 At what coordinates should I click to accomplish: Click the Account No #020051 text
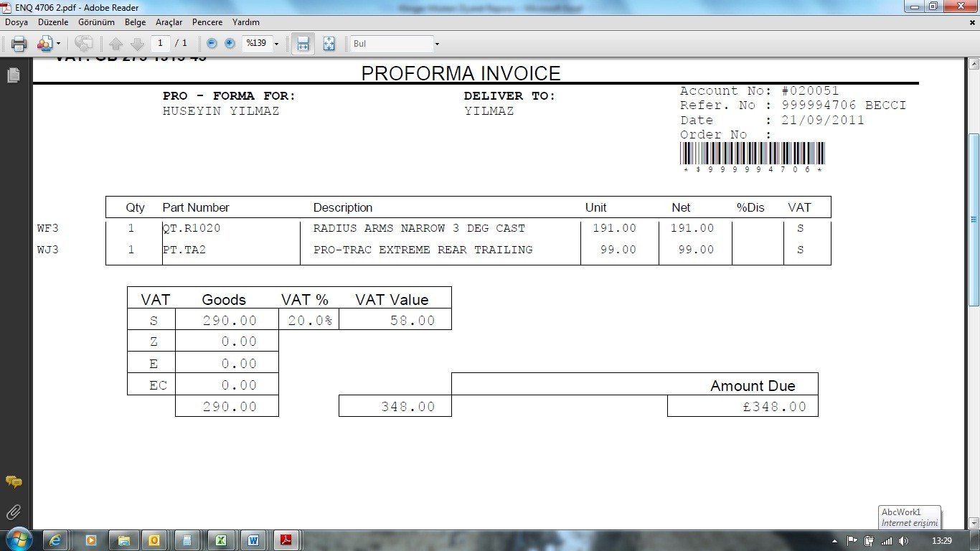click(x=759, y=91)
